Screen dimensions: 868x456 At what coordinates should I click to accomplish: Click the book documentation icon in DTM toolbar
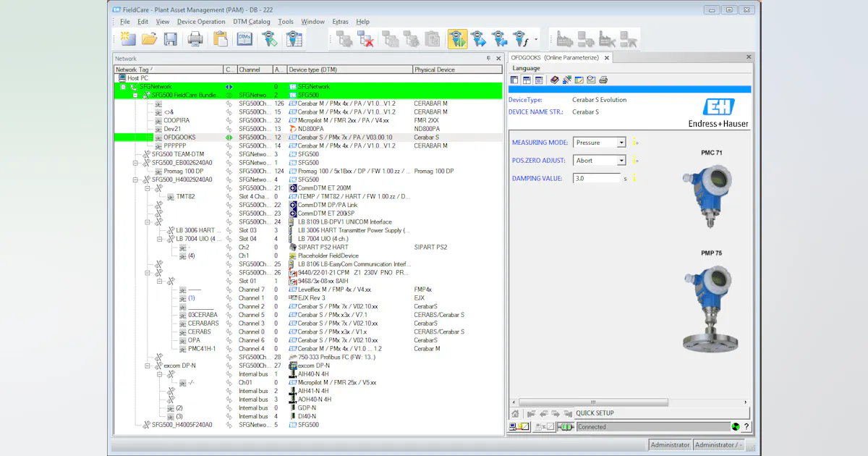(555, 80)
